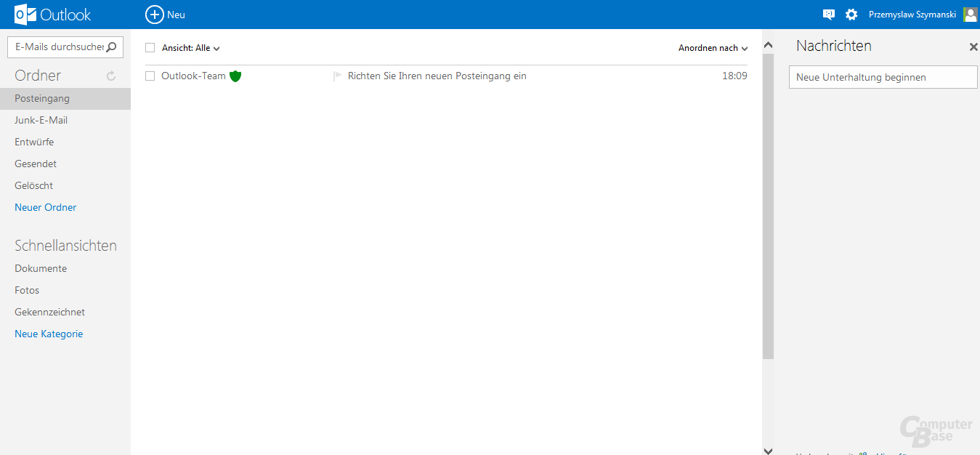The height and width of the screenshot is (455, 980).
Task: Refresh folders with the Ordner reload icon
Action: [x=111, y=76]
